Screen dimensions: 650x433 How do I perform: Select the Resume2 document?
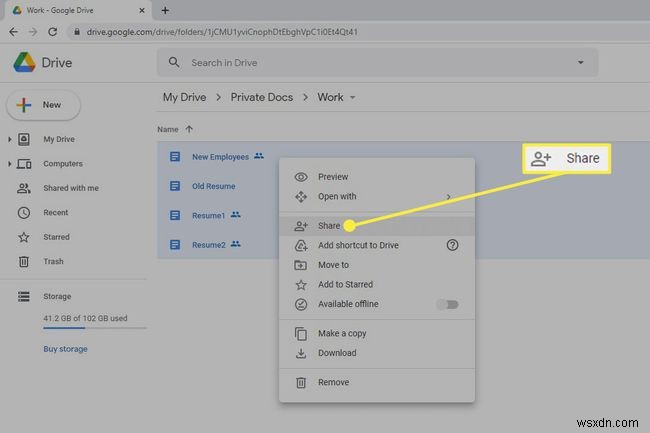tap(209, 245)
